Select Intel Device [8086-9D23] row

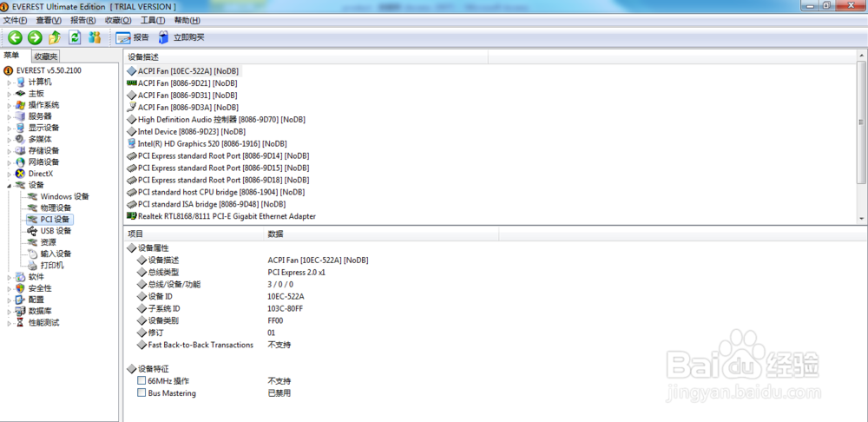[x=186, y=132]
